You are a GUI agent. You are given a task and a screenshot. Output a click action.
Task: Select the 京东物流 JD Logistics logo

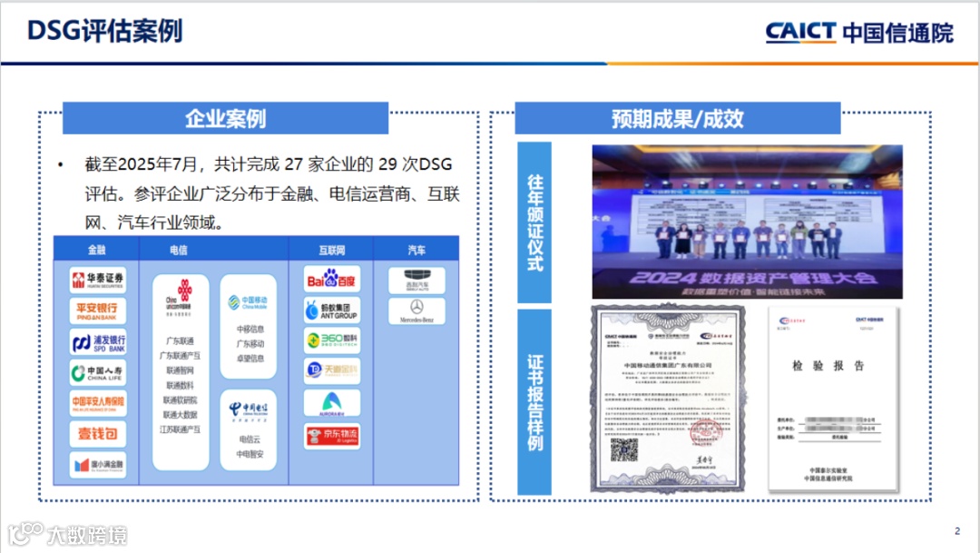[x=331, y=435]
